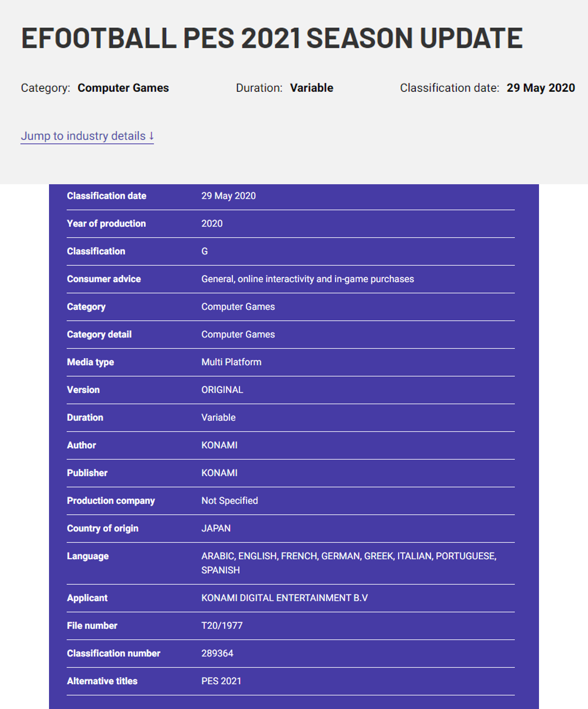Click the 'File number' label
Viewport: 588px width, 709px height.
pyautogui.click(x=92, y=626)
